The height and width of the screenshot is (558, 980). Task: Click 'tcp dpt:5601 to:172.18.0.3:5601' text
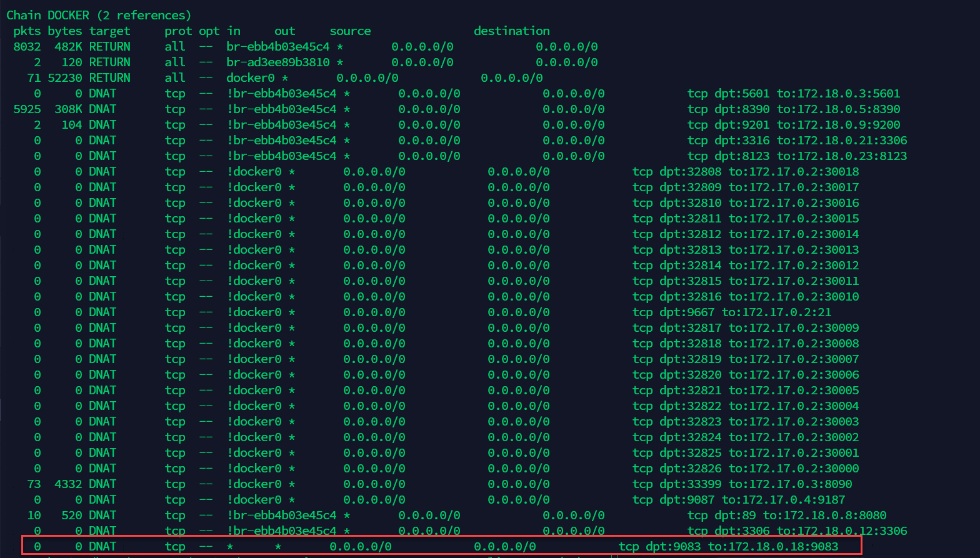point(794,93)
